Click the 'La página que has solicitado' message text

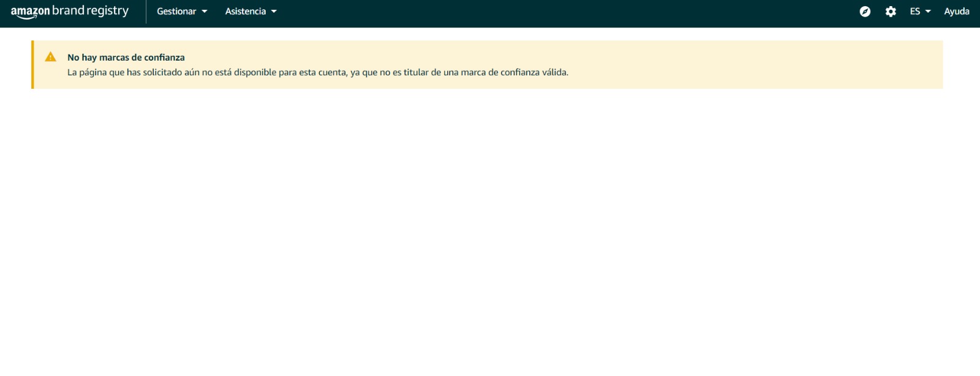tap(318, 72)
